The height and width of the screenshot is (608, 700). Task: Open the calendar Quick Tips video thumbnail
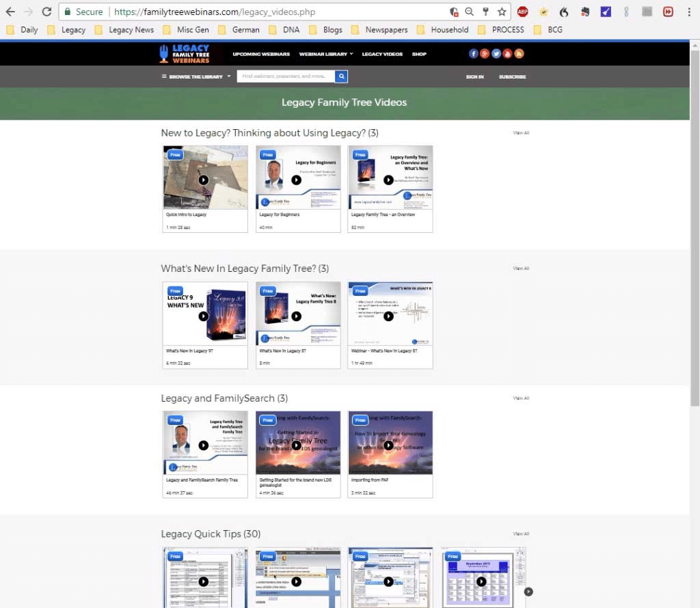(483, 578)
